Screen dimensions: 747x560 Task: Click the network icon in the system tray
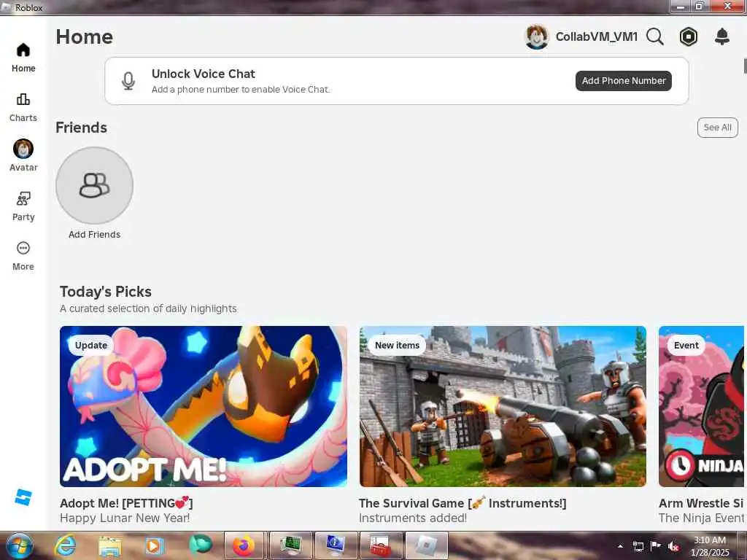[x=638, y=546]
